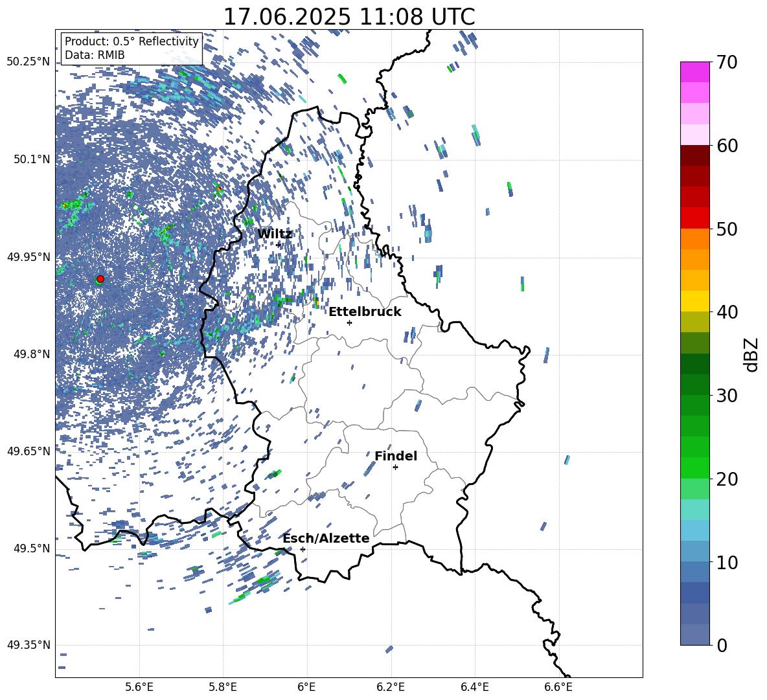Click the 49.35°N latitude label

(29, 645)
